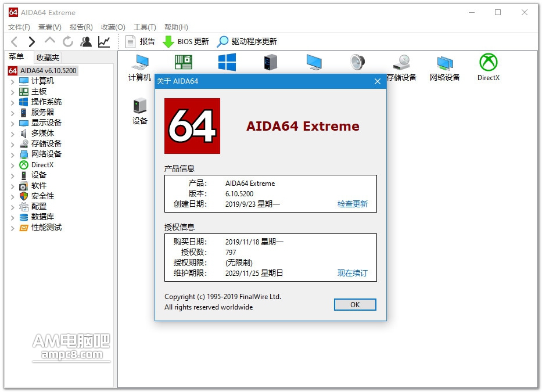
Task: Expand the 网络设备 tree node arrow
Action: point(12,154)
